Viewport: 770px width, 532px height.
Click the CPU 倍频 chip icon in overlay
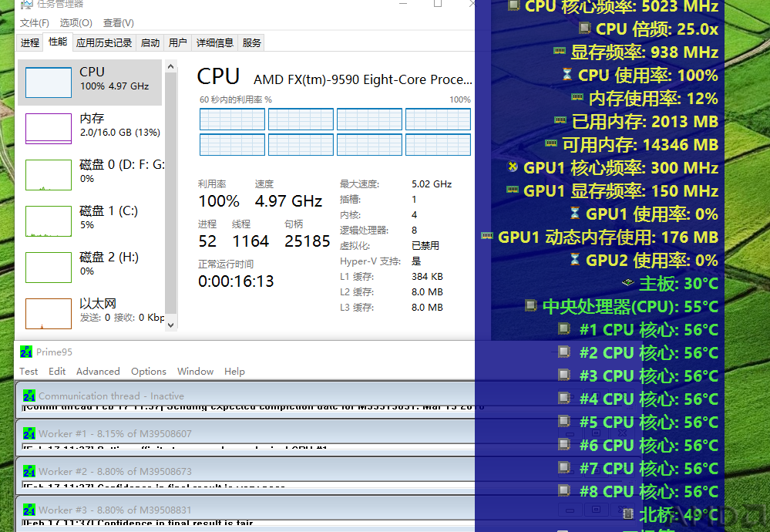click(x=584, y=28)
